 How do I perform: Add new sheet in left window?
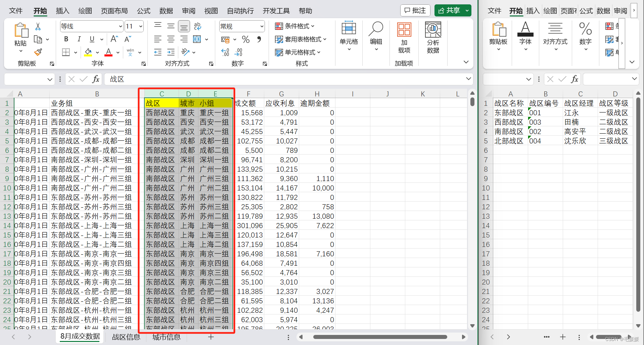pos(211,337)
